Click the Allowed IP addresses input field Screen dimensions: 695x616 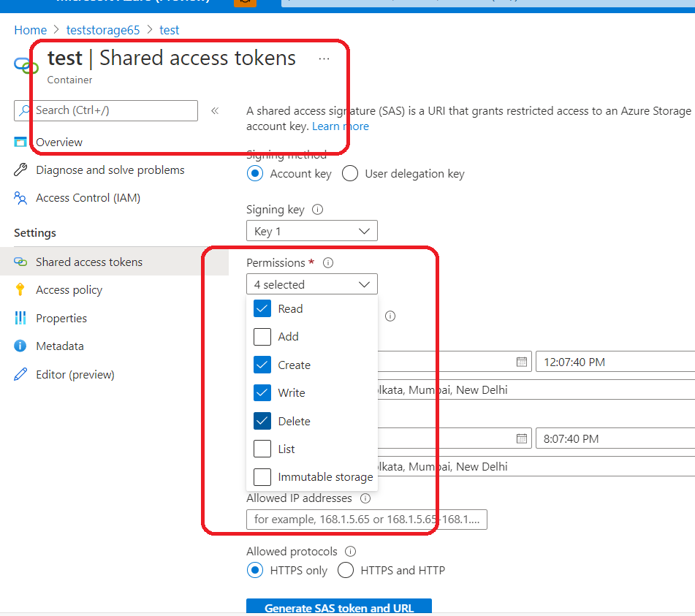point(367,520)
